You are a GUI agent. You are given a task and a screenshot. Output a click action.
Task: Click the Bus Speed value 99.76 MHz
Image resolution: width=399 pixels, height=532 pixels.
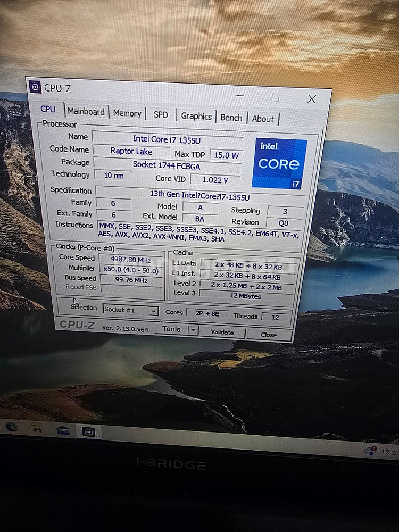(131, 280)
